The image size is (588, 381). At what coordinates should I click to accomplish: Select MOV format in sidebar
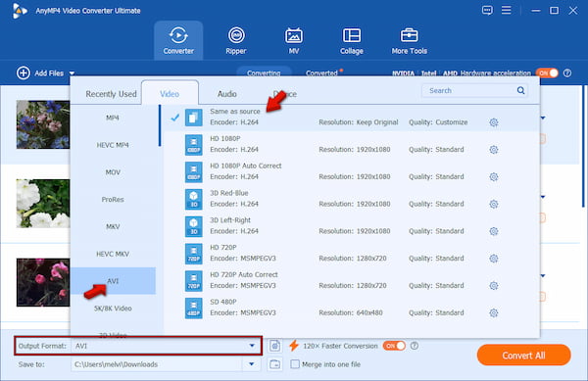(x=113, y=172)
